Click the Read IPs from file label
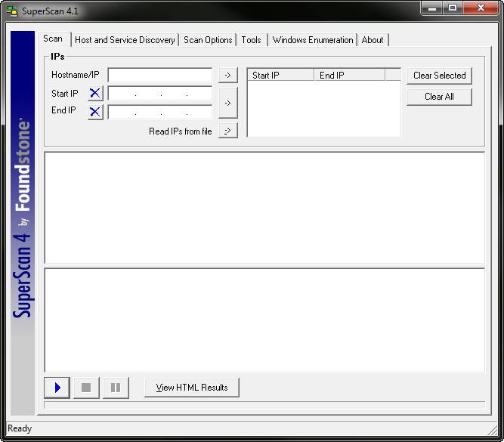Viewport: 504px width, 442px height. [x=181, y=131]
